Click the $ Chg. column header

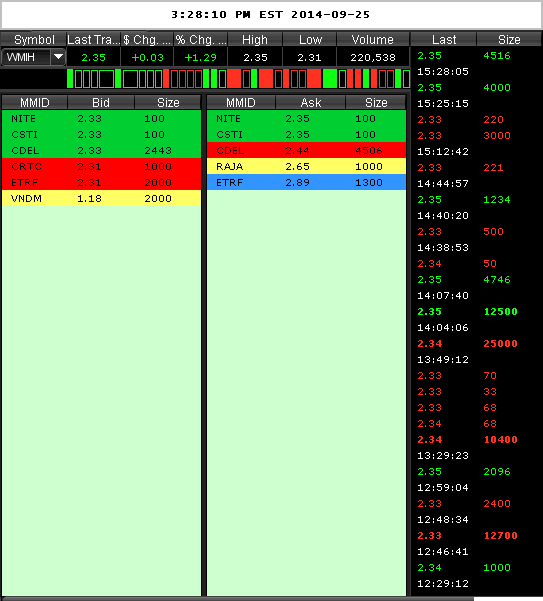147,39
